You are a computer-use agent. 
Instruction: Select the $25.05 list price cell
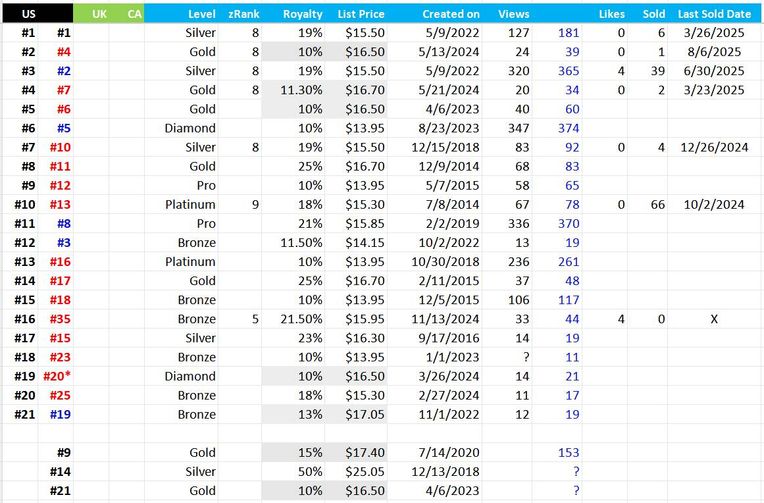[x=364, y=471]
